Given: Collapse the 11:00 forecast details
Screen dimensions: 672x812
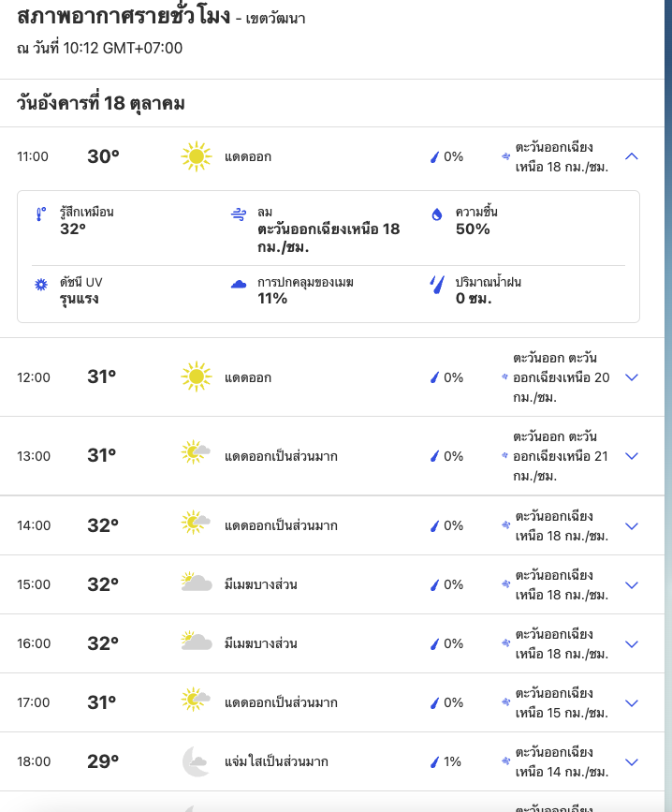Looking at the screenshot, I should click(631, 156).
